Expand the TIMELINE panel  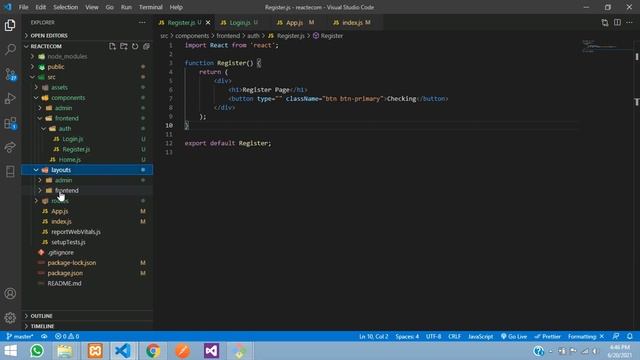tap(87, 326)
